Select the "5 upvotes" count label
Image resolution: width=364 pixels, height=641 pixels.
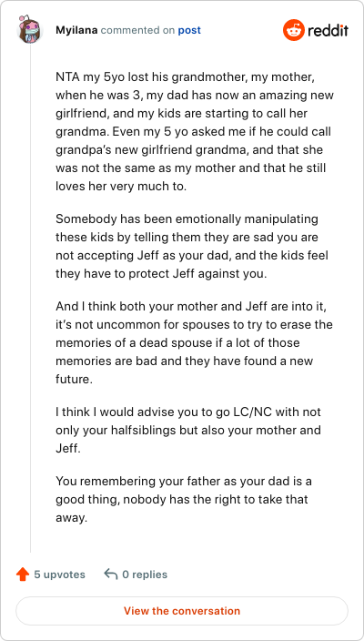[x=59, y=575]
